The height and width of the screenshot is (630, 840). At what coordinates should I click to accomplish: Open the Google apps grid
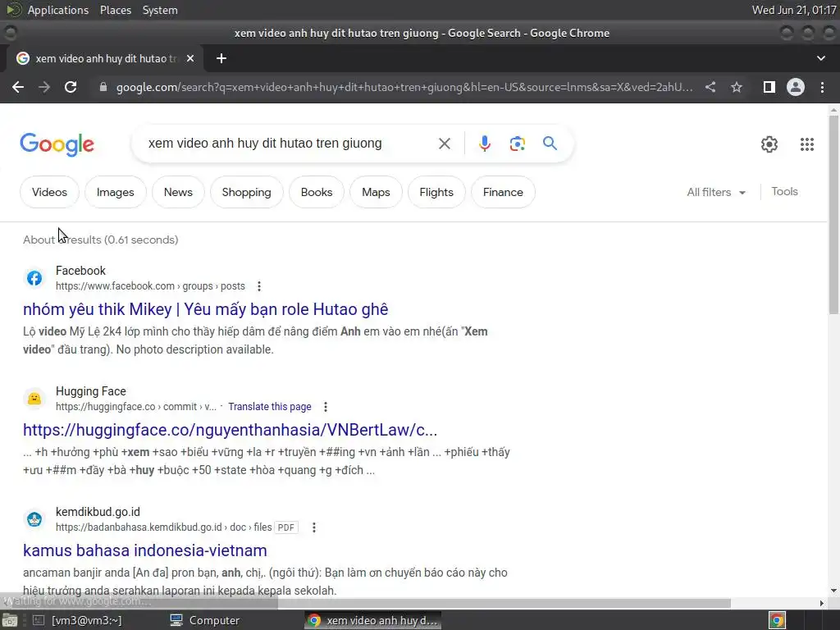807,144
